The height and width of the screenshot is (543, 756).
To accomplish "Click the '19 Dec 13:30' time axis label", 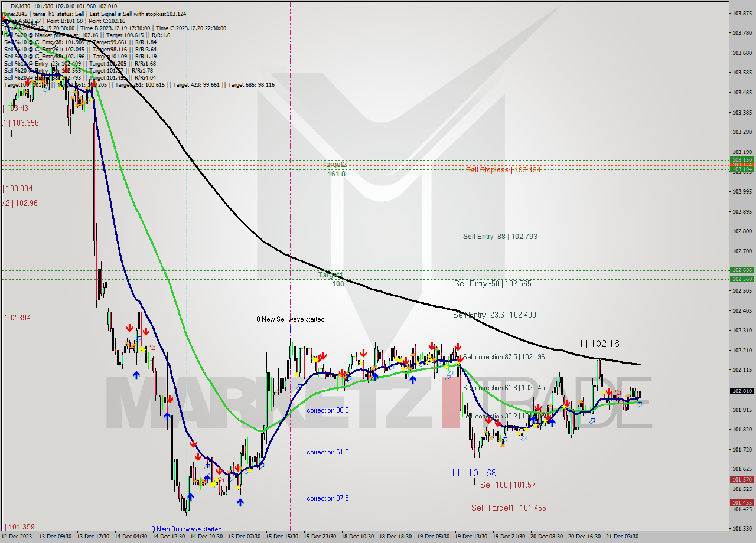I will click(470, 537).
